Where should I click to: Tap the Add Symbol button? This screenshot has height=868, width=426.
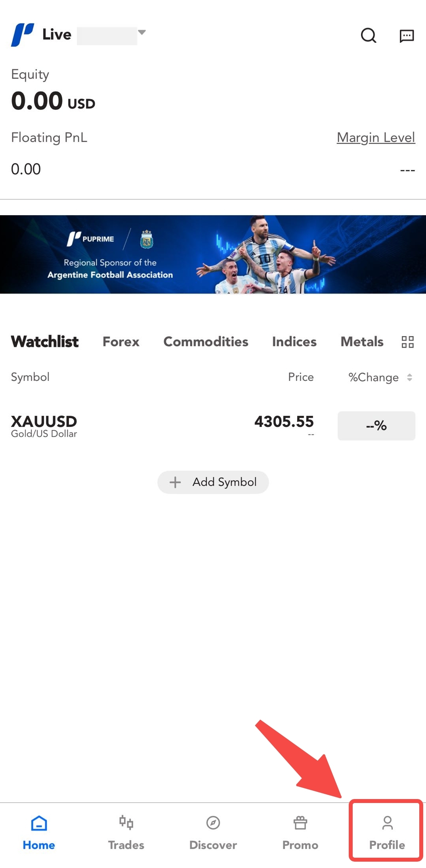click(213, 482)
